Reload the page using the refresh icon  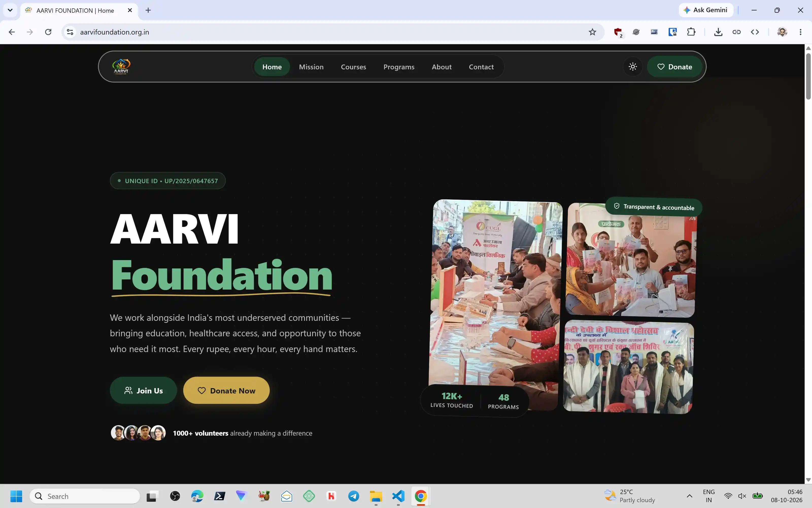(48, 32)
